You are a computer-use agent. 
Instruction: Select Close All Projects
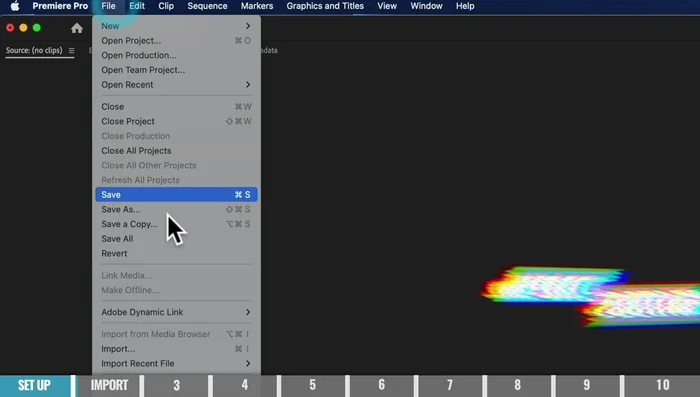[x=176, y=151]
